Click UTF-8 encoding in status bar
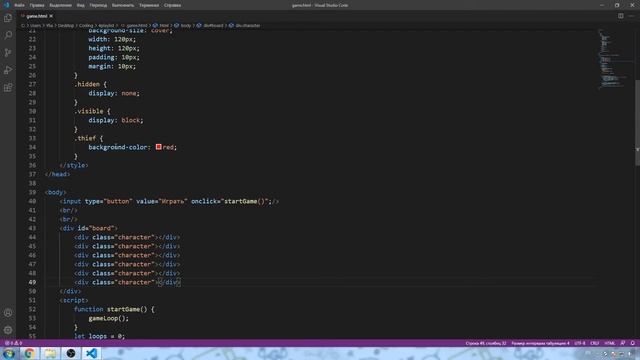The width and height of the screenshot is (640, 360). pos(580,343)
